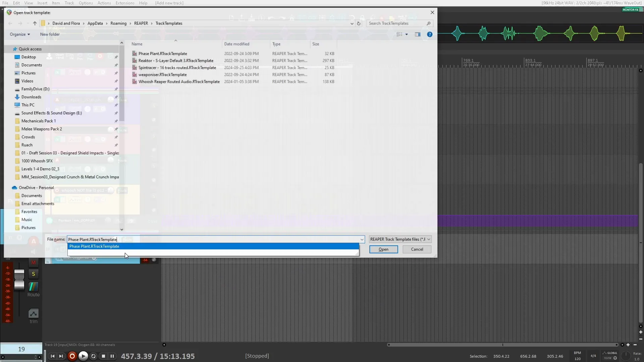Screen dimensions: 644x362
Task: Click the Open button
Action: point(383,249)
